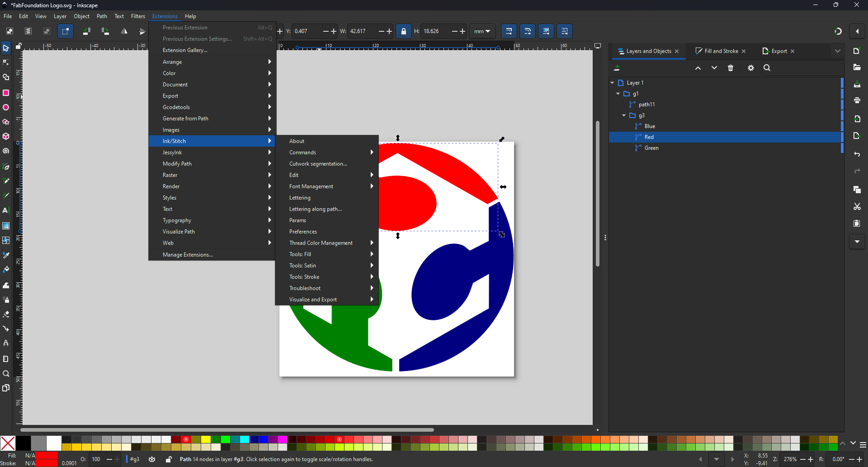Toggle current layer visibility in status bar
This screenshot has width=868, height=467.
pos(152,459)
